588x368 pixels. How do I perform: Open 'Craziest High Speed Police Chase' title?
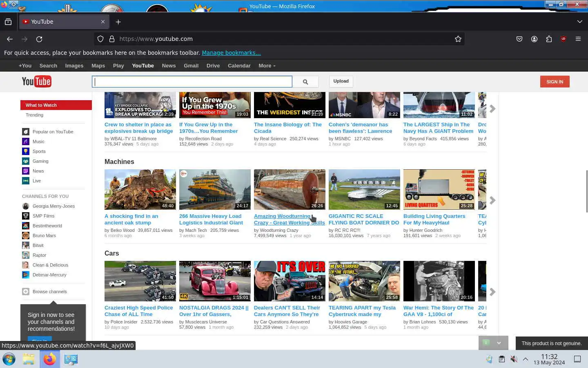point(139,311)
